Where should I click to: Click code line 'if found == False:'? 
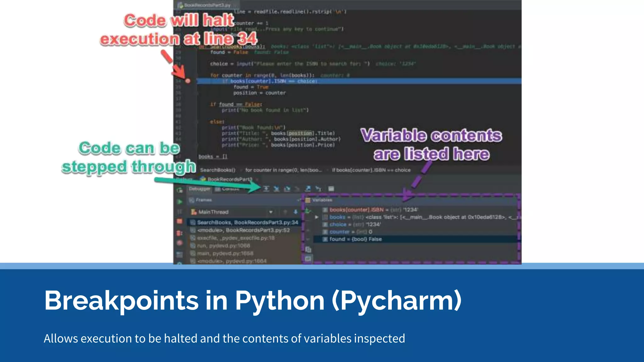point(236,104)
